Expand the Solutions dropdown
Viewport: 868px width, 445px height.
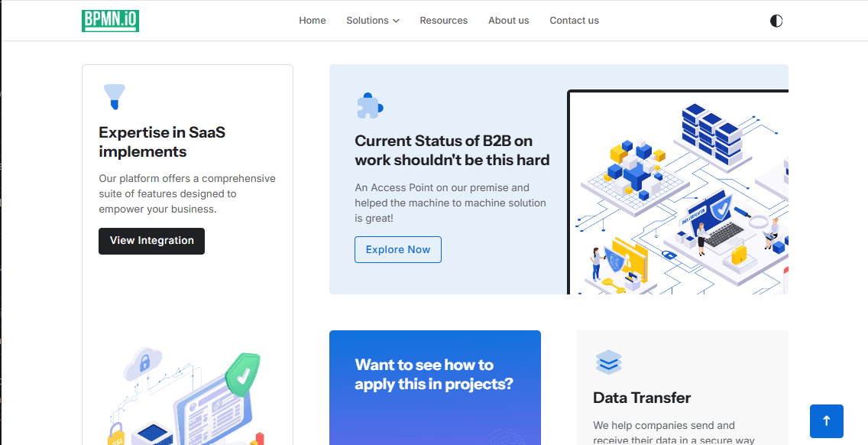click(x=372, y=21)
